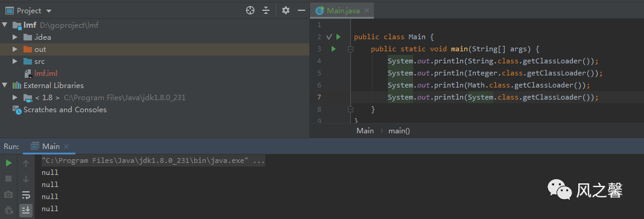Select the lmf.iml file
644x219 pixels.
46,74
